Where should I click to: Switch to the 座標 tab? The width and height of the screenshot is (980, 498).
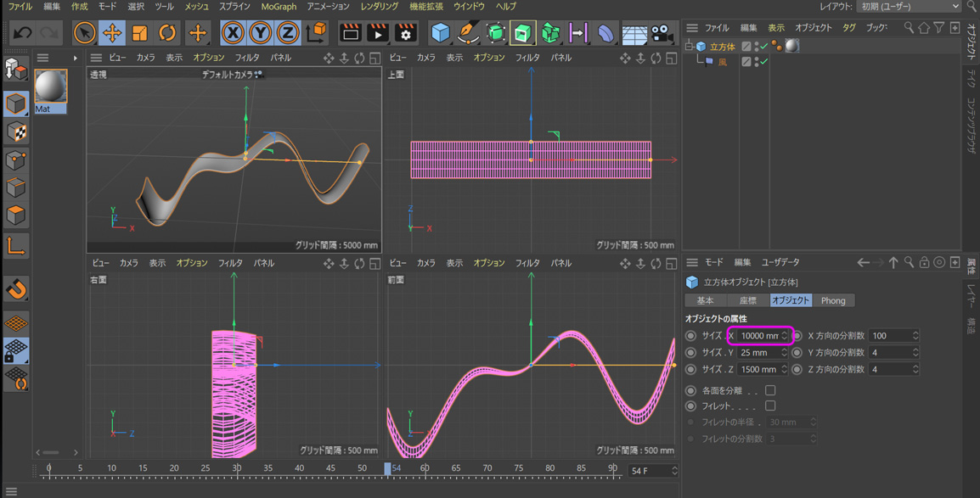tap(747, 300)
